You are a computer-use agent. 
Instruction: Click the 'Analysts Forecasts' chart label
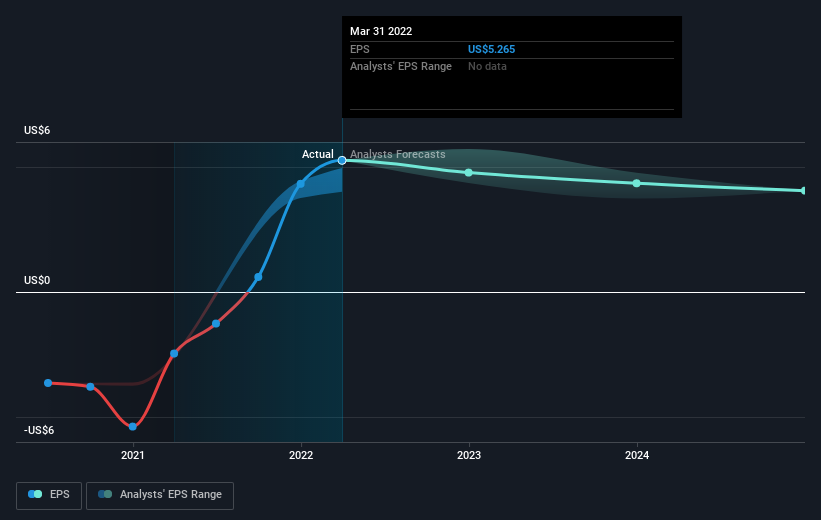pos(397,154)
